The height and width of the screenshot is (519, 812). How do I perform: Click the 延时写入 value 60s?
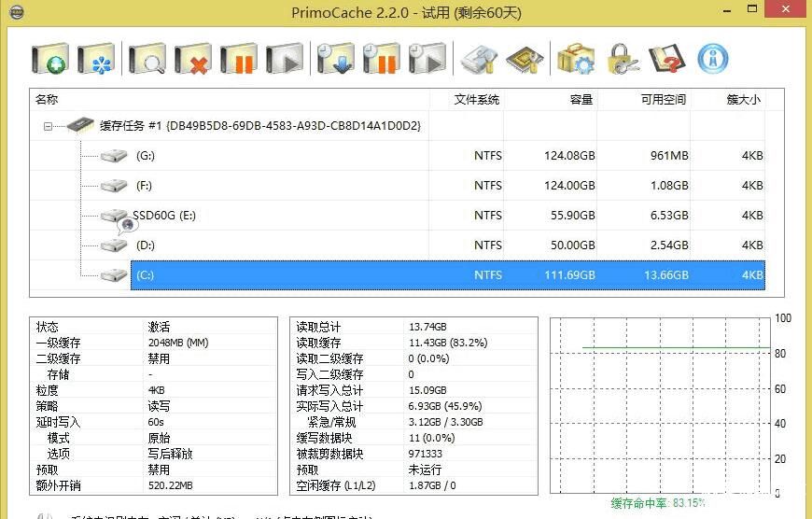155,422
